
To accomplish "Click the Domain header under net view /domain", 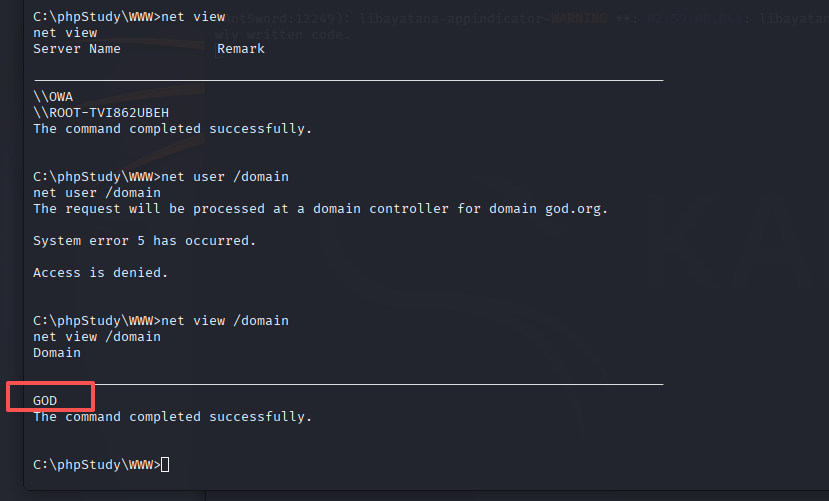I will (57, 352).
